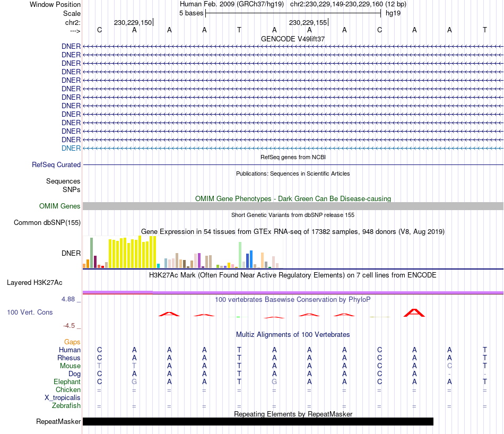Viewport: 504px width, 434px height.
Task: Click the X_tropicalis species label
Action: (63, 398)
